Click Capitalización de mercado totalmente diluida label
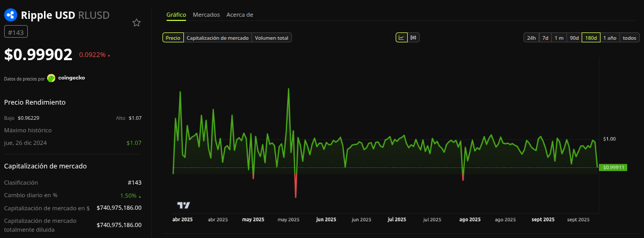Screen dimensions: 644x238 click(40, 225)
